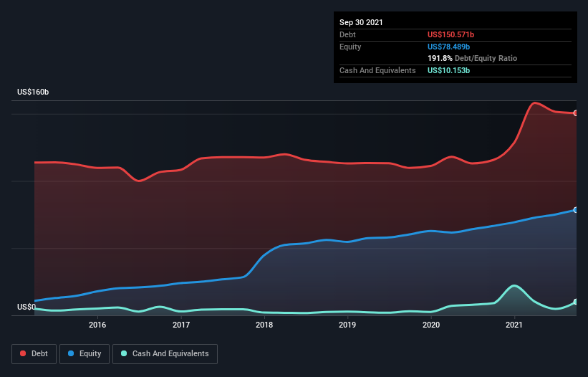This screenshot has width=588, height=377.
Task: Toggle the Debt legend button
Action: coord(34,354)
